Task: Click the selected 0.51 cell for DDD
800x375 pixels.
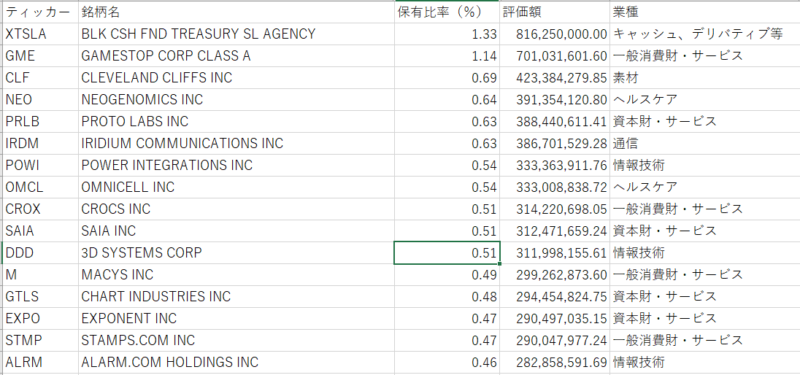Action: pos(447,253)
